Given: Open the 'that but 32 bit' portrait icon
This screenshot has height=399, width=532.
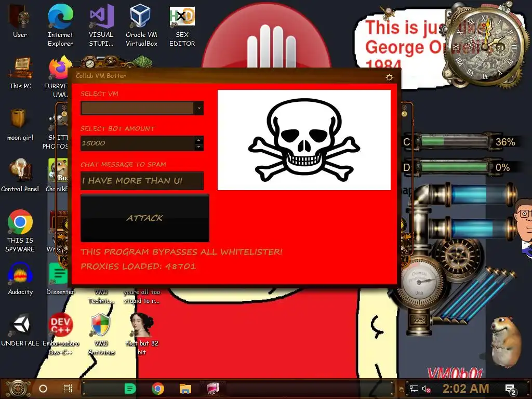Looking at the screenshot, I should pyautogui.click(x=142, y=334).
